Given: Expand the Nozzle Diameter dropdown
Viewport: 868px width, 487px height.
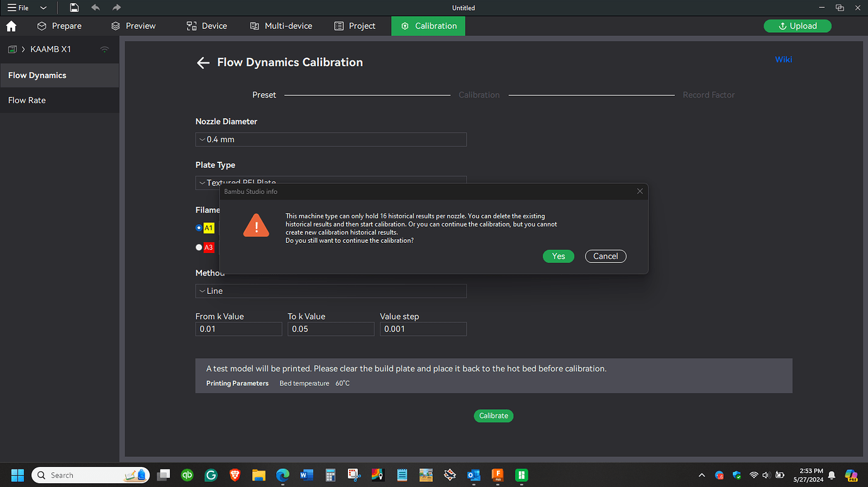Looking at the screenshot, I should coord(331,140).
